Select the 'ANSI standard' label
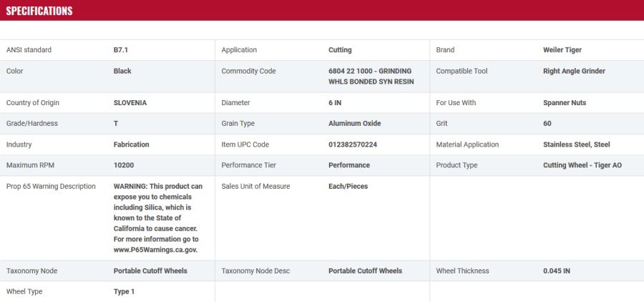644x302 pixels. tap(29, 50)
